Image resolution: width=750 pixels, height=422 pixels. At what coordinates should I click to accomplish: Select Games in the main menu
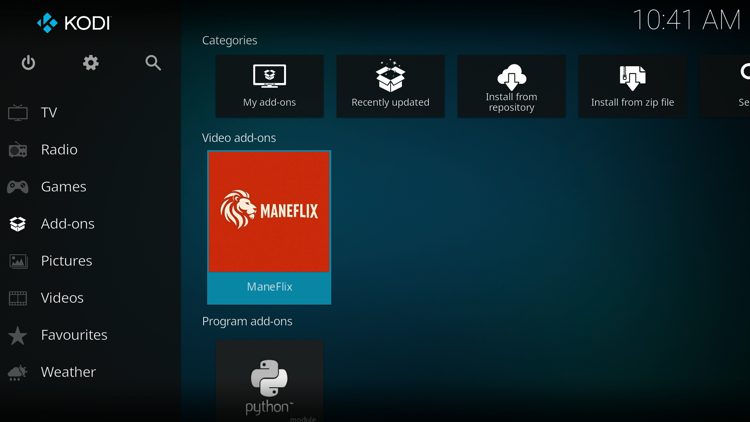64,187
